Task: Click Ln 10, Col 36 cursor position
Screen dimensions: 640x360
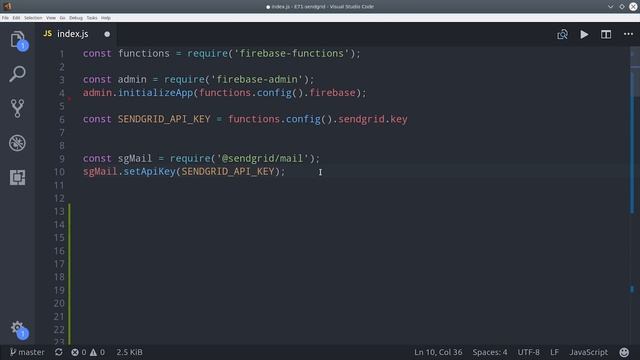Action: [x=438, y=352]
